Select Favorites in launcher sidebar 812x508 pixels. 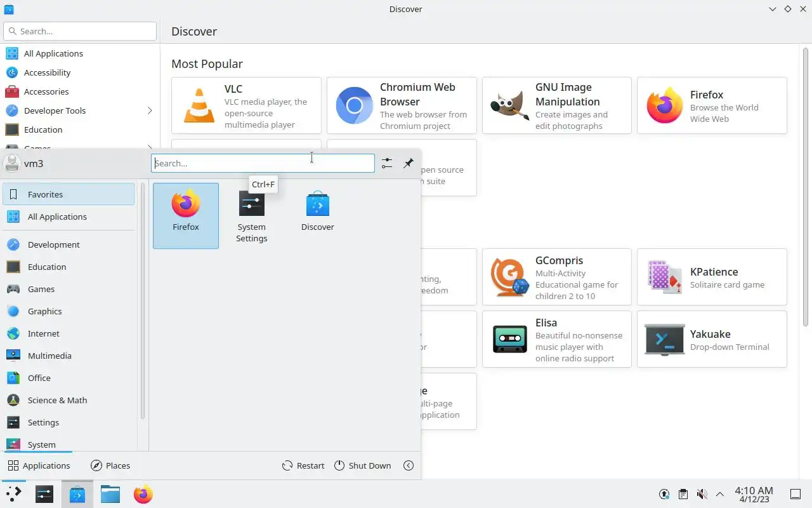(x=69, y=194)
